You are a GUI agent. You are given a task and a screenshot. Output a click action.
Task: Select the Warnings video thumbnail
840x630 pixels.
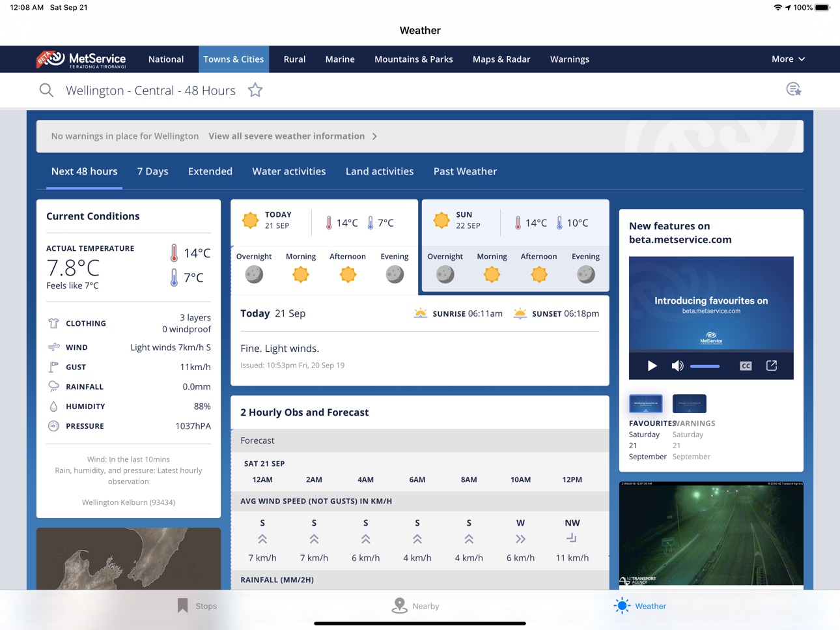coord(689,403)
